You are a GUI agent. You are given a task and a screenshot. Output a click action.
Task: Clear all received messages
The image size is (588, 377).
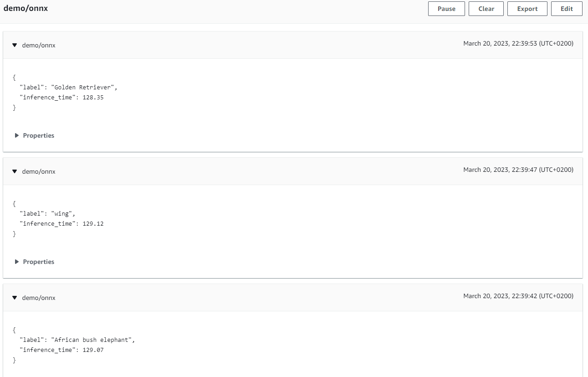486,8
